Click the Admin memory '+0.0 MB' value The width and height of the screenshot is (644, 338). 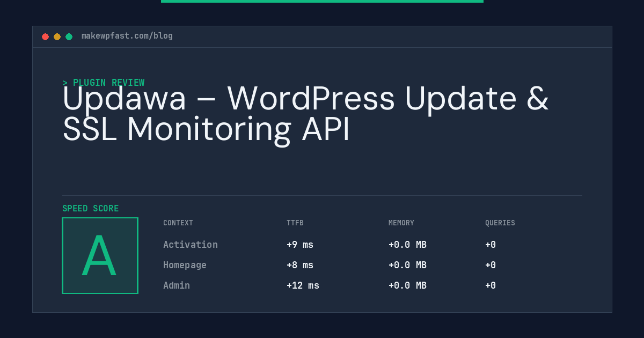click(407, 285)
